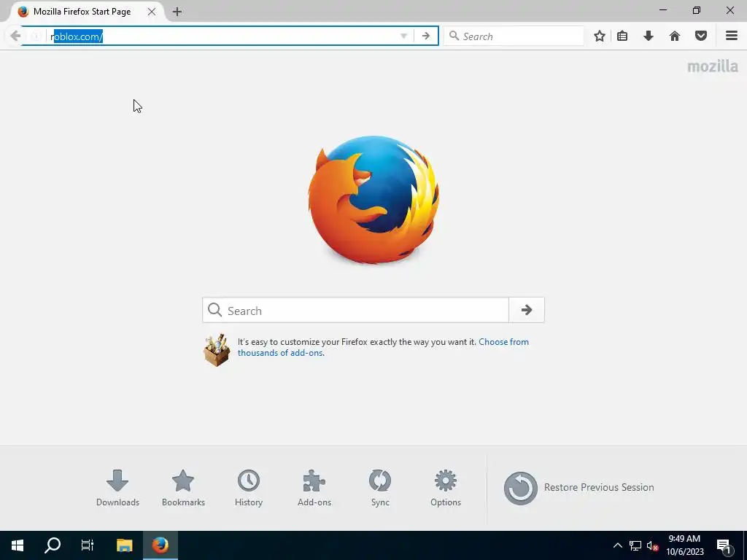Open the hamburger menu
The width and height of the screenshot is (747, 560).
click(732, 36)
